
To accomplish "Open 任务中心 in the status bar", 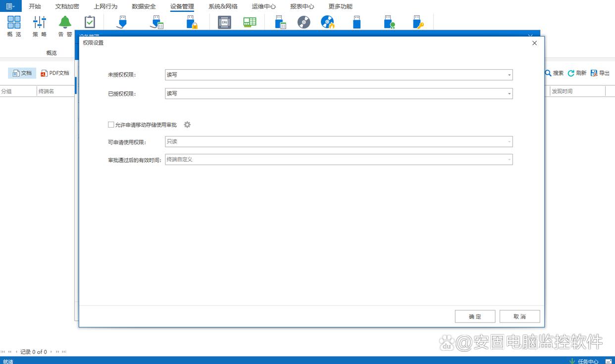I will [584, 361].
